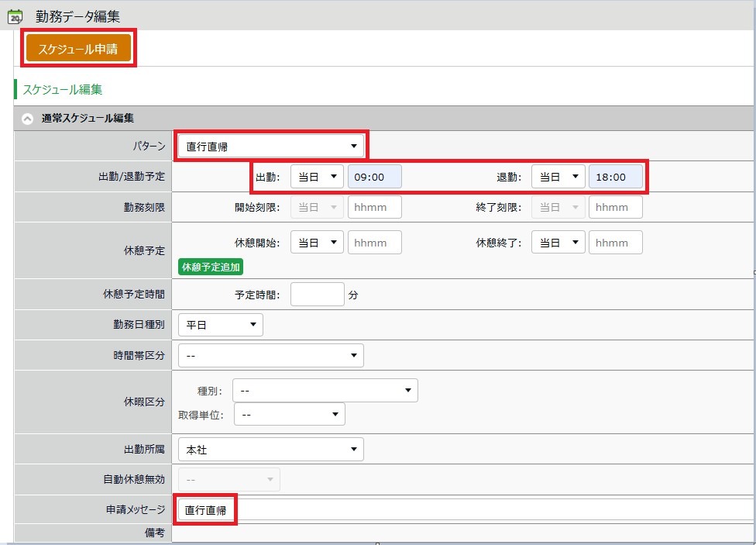Open the 休憩開始 day dropdown

[317, 243]
